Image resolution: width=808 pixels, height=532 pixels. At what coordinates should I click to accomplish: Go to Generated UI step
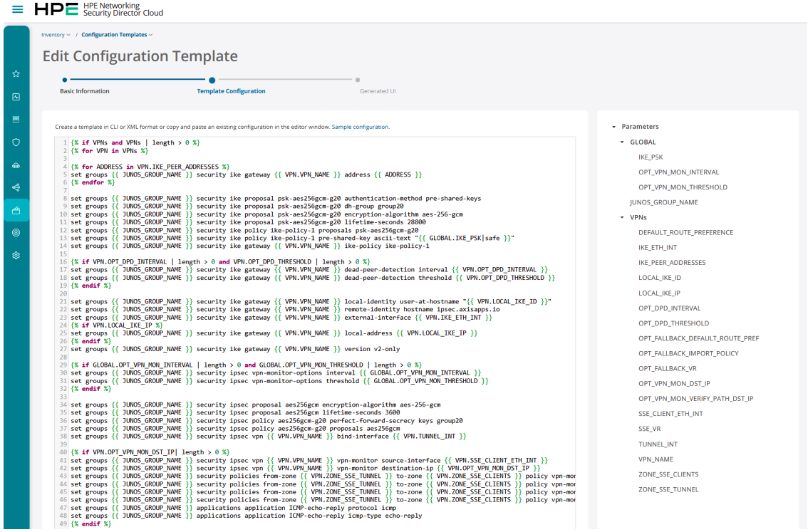(x=378, y=91)
